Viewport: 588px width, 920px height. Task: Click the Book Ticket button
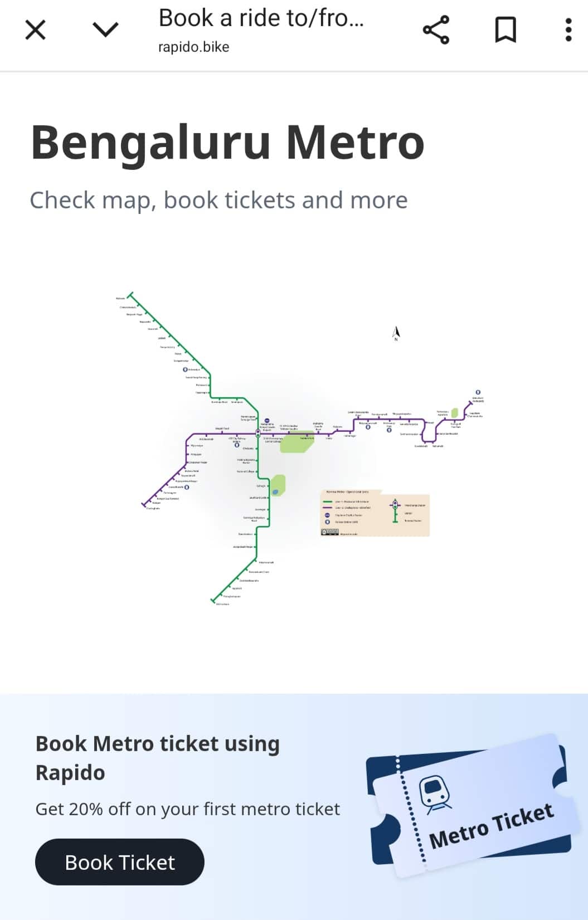click(x=120, y=861)
